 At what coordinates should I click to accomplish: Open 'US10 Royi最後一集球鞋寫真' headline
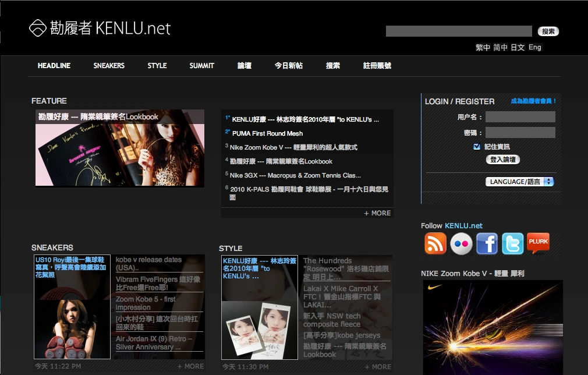tap(70, 267)
